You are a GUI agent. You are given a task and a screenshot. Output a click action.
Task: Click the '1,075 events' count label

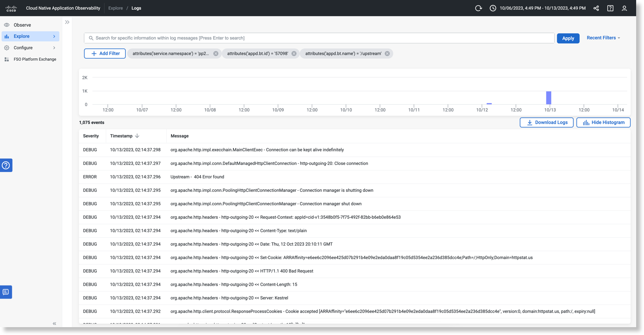pyautogui.click(x=92, y=123)
